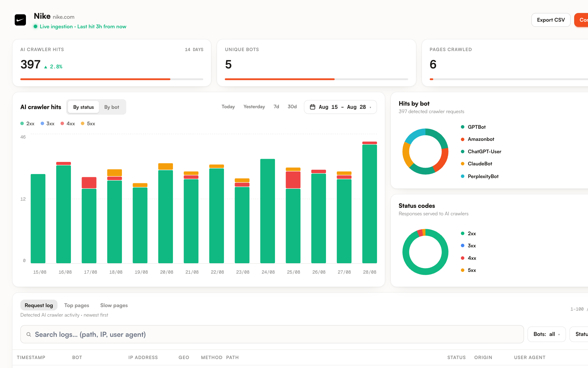This screenshot has height=368, width=588.
Task: Click the 15/08 bar in the chart
Action: pos(38,218)
